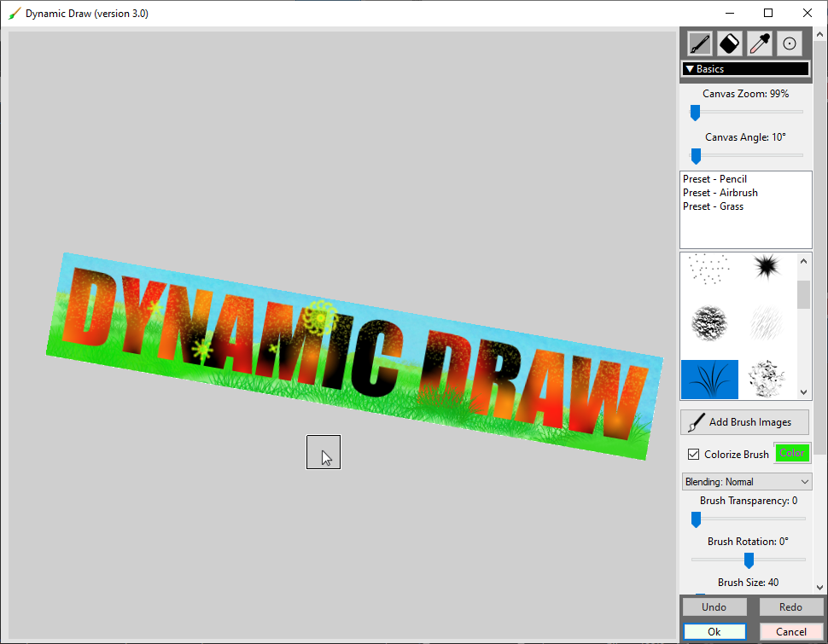Click the Add Brush Images button
Image resolution: width=828 pixels, height=644 pixels.
click(x=744, y=421)
